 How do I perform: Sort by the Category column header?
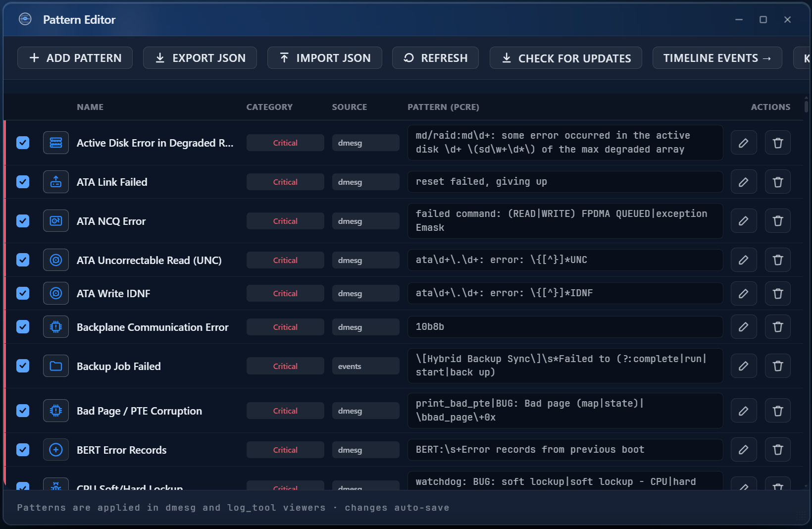269,107
